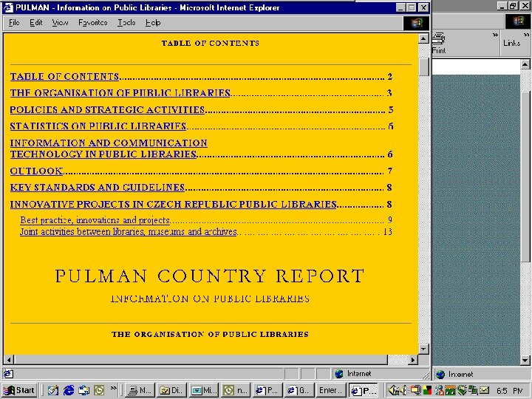Image resolution: width=532 pixels, height=399 pixels.
Task: Click the horizontal scrollbar right arrow
Action: pos(413,360)
